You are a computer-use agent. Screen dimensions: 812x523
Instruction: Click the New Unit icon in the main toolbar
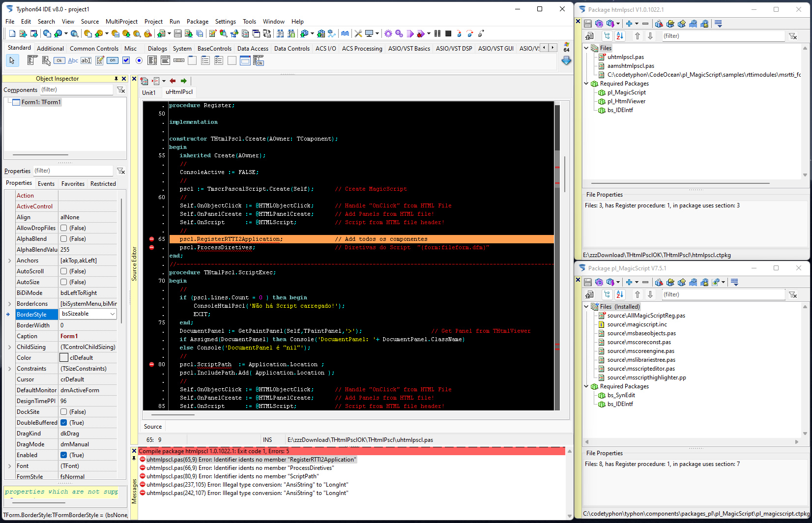23,33
